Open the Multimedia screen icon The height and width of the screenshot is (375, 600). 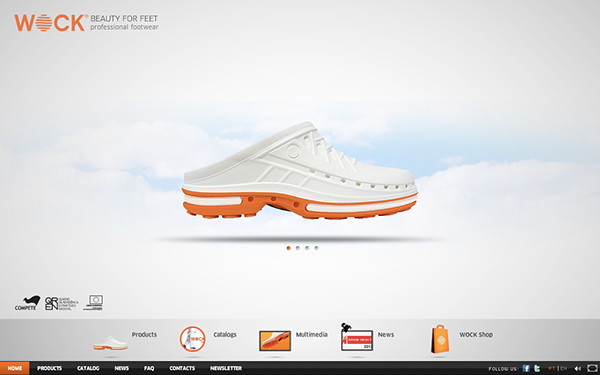275,341
